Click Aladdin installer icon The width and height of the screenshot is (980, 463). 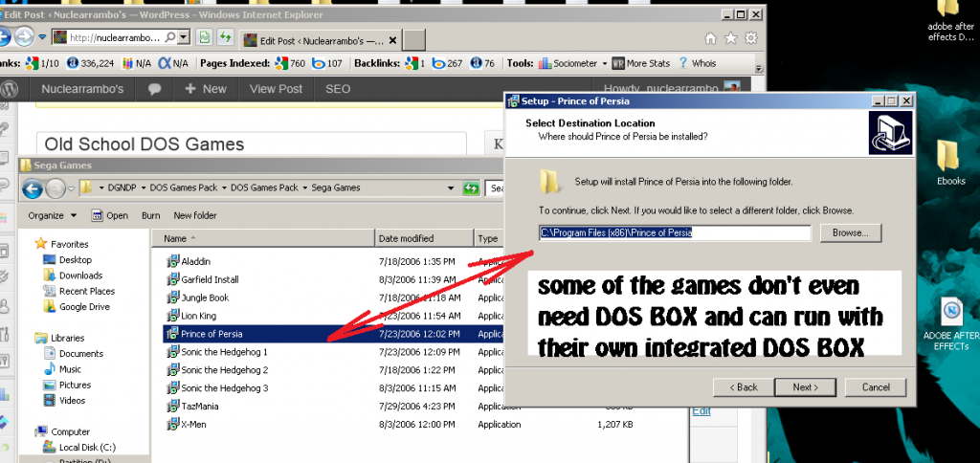[172, 261]
